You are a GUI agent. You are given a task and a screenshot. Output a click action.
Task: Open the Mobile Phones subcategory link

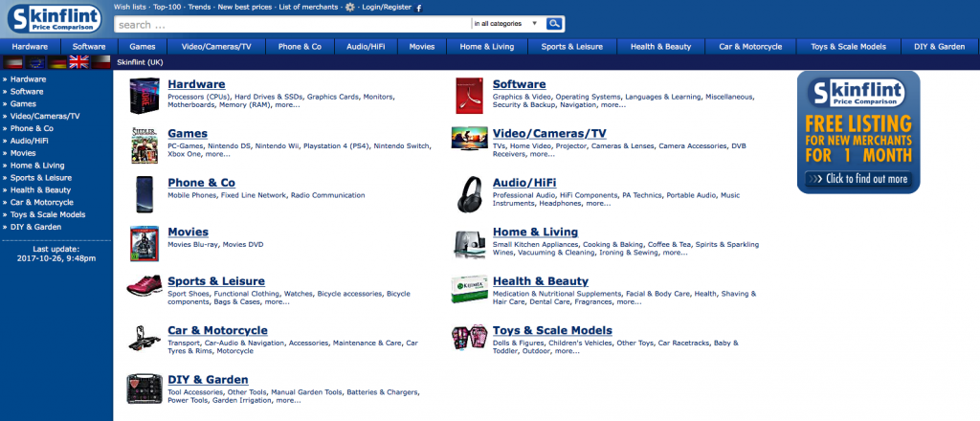pos(191,195)
